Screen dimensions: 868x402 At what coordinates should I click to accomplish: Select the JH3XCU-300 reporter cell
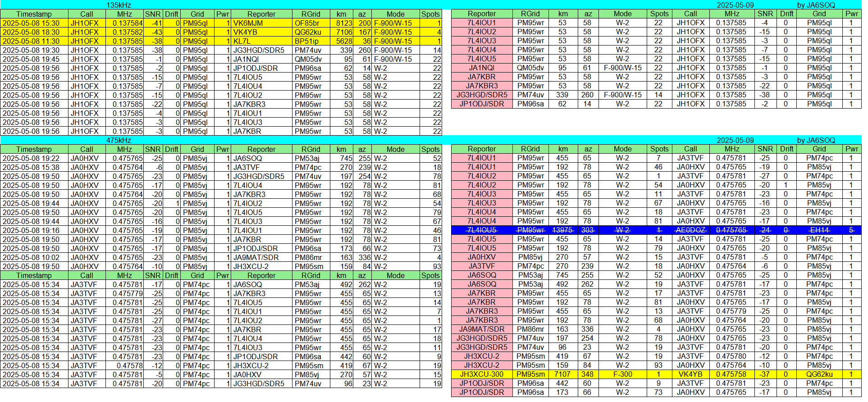click(482, 375)
